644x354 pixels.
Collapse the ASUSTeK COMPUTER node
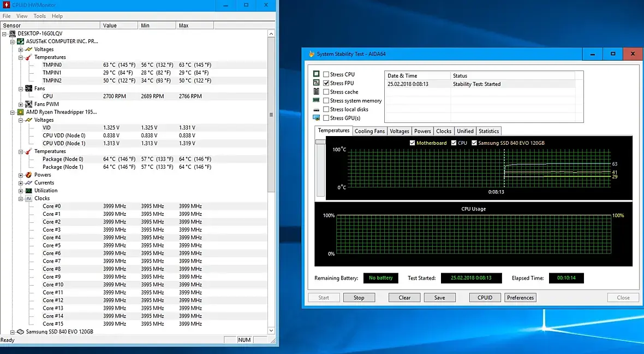(x=13, y=42)
